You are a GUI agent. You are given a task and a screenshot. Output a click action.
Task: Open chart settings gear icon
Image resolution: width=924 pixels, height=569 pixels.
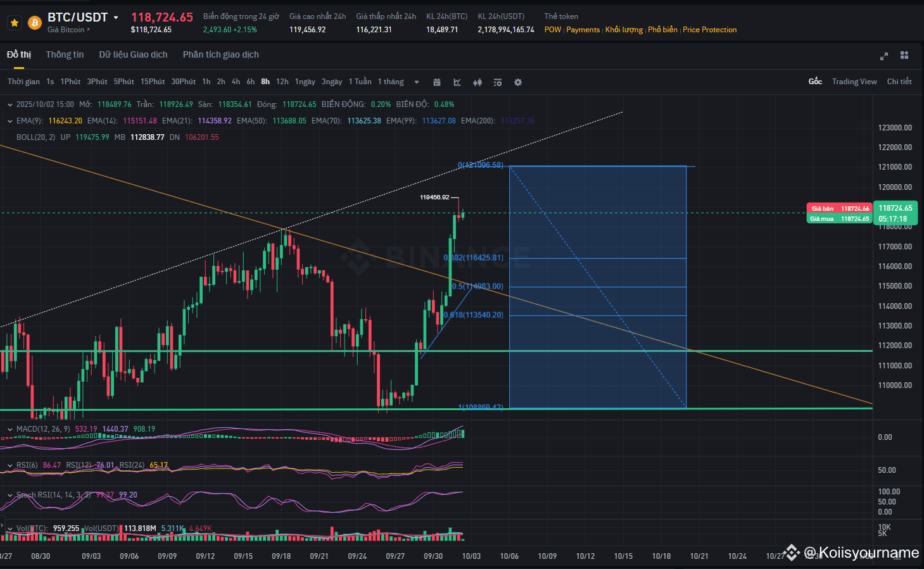tap(518, 82)
